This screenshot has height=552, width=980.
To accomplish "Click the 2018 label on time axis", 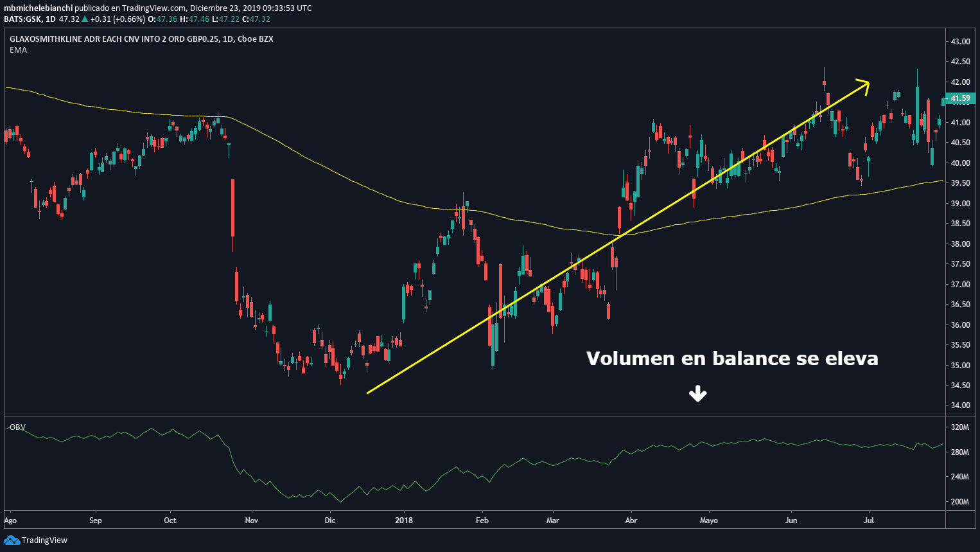I will (x=404, y=521).
